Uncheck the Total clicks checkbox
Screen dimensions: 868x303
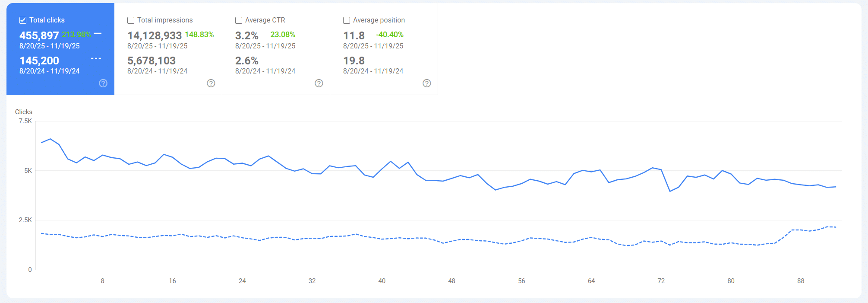[x=23, y=20]
